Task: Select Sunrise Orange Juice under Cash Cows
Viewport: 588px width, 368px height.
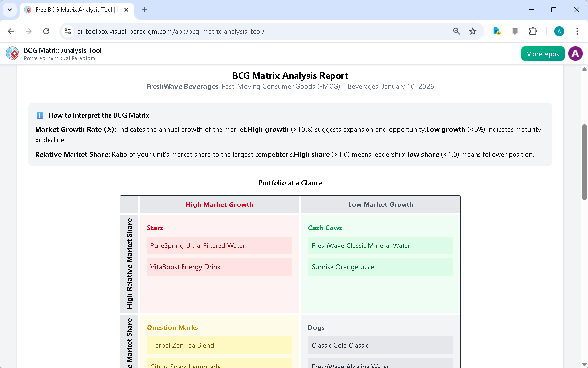Action: pos(380,267)
